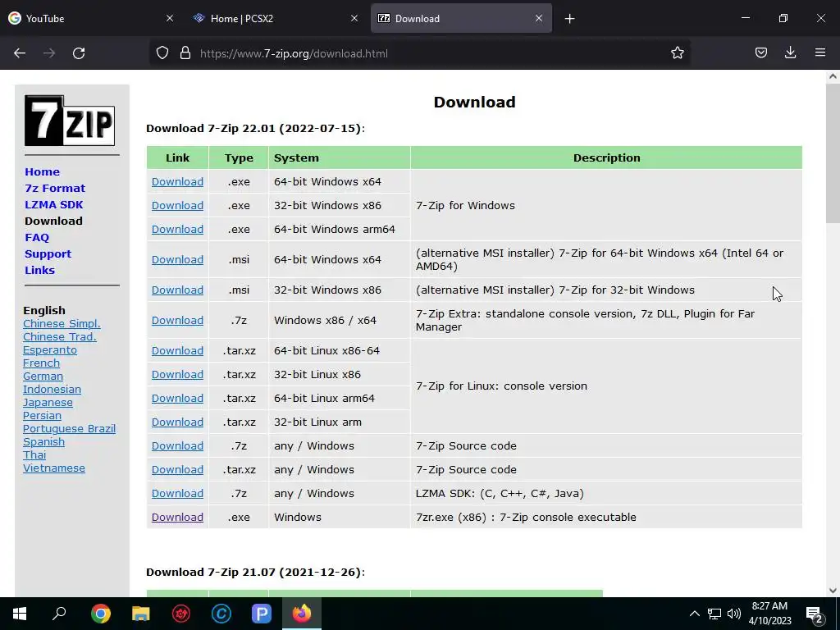This screenshot has width=840, height=630.
Task: Open the red circular app in taskbar
Action: coord(181,614)
